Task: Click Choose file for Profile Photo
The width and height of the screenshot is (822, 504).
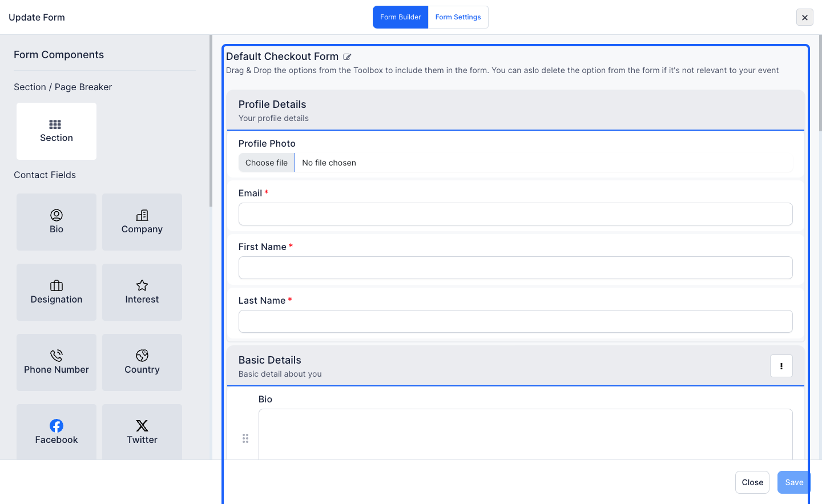Action: pos(267,163)
